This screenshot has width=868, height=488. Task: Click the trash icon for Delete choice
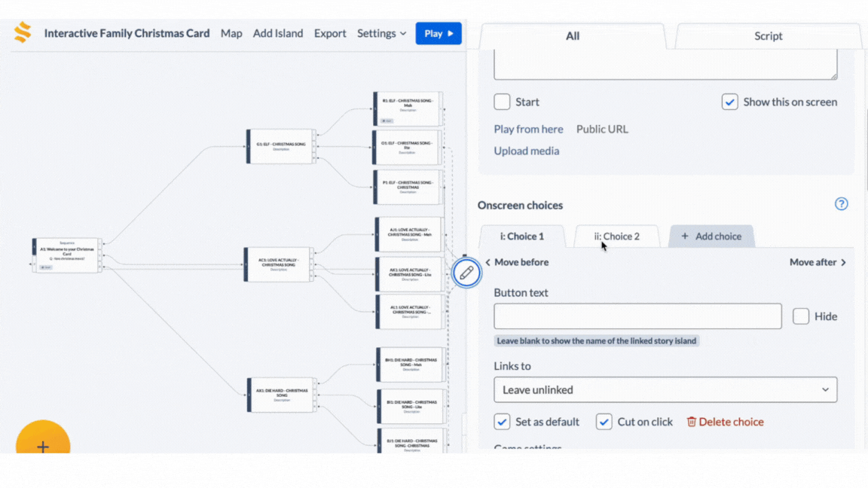tap(691, 422)
